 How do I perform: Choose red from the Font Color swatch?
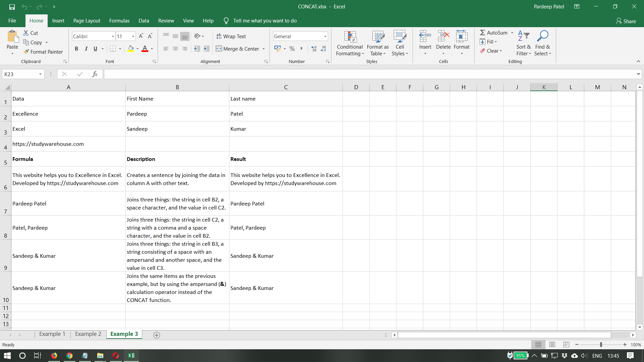[x=145, y=49]
